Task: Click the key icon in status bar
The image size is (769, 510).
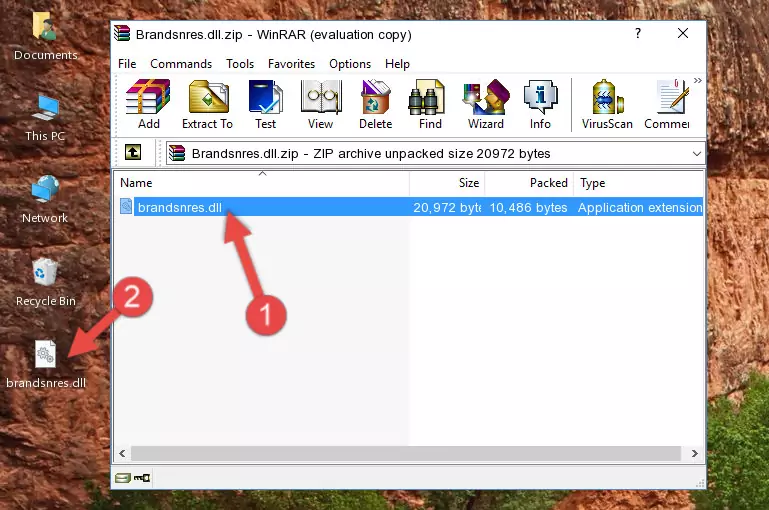Action: click(x=142, y=478)
